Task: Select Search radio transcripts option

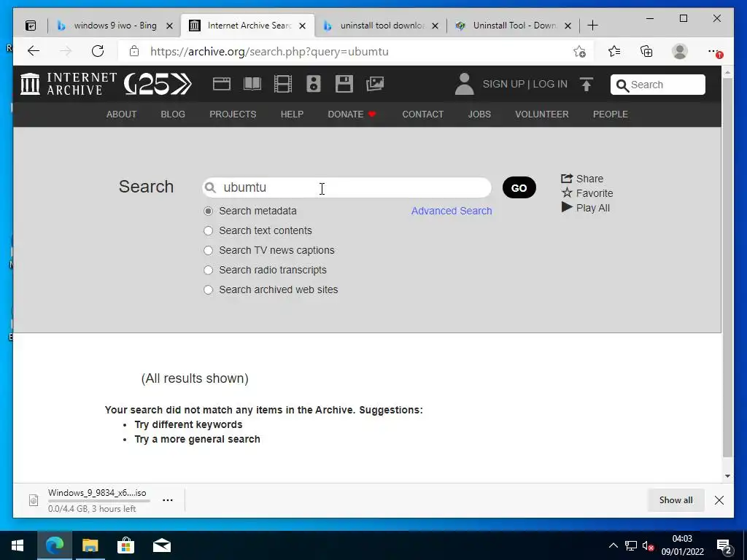Action: tap(208, 270)
